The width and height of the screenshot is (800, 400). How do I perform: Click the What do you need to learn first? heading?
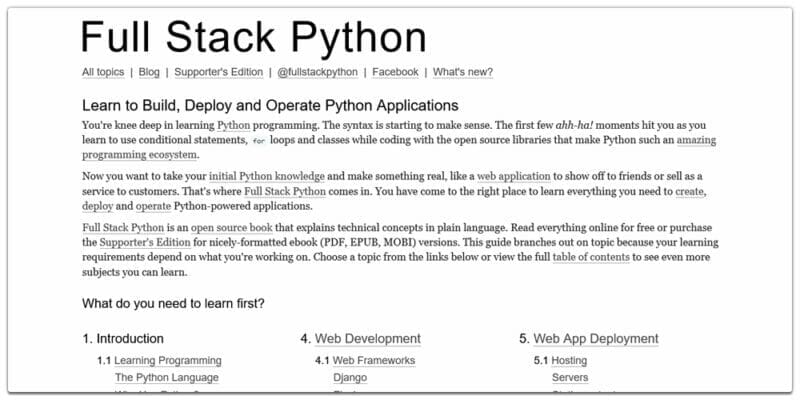[173, 304]
